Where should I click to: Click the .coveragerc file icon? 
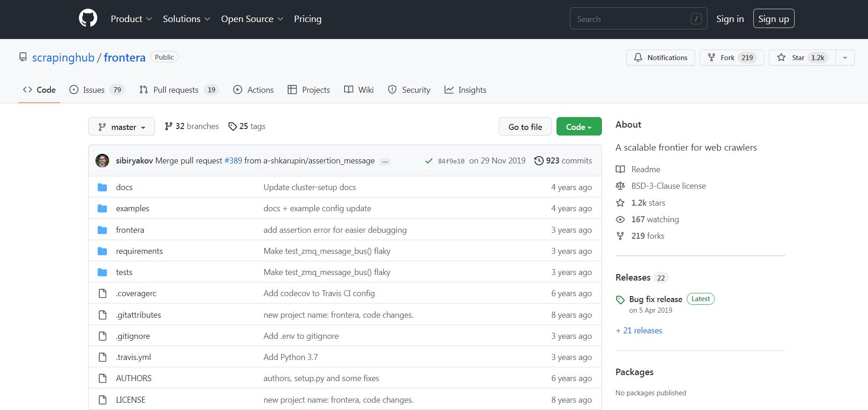(103, 293)
